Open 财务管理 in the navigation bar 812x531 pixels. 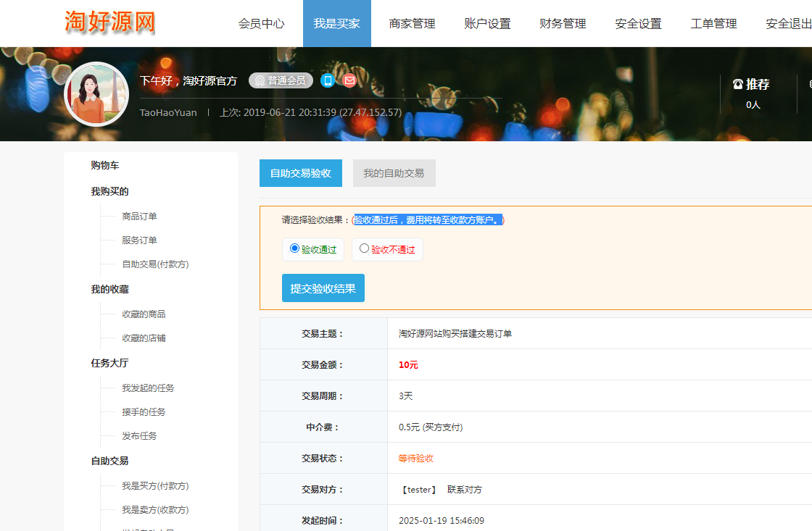coord(563,23)
